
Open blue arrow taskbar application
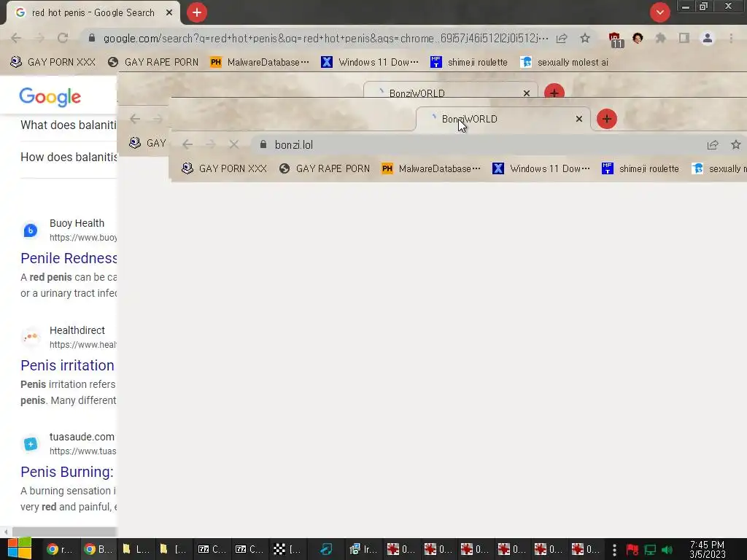pos(326,550)
